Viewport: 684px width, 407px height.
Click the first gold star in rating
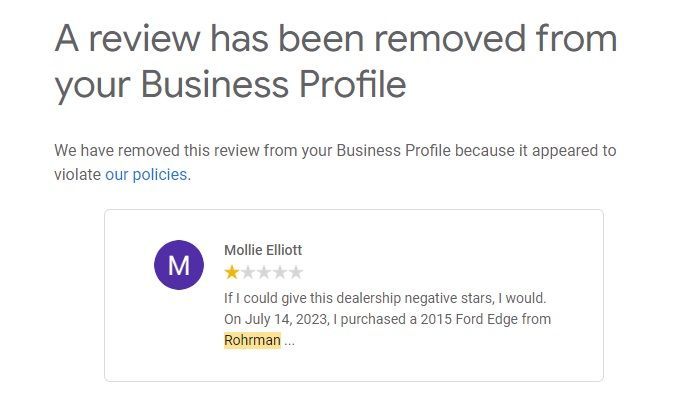coord(232,272)
